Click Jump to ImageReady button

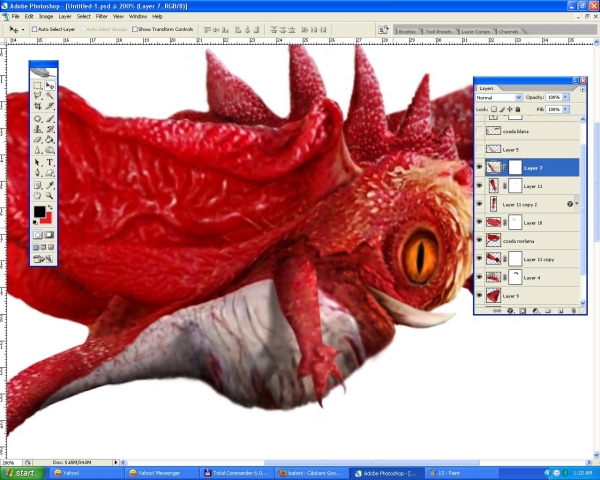[x=44, y=259]
